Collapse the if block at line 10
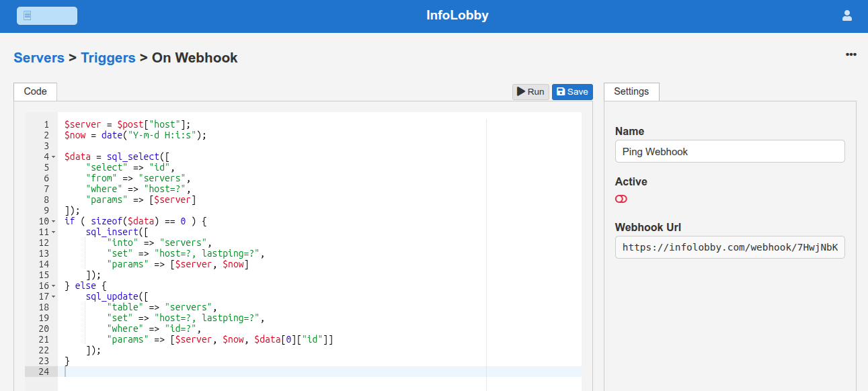 click(54, 222)
